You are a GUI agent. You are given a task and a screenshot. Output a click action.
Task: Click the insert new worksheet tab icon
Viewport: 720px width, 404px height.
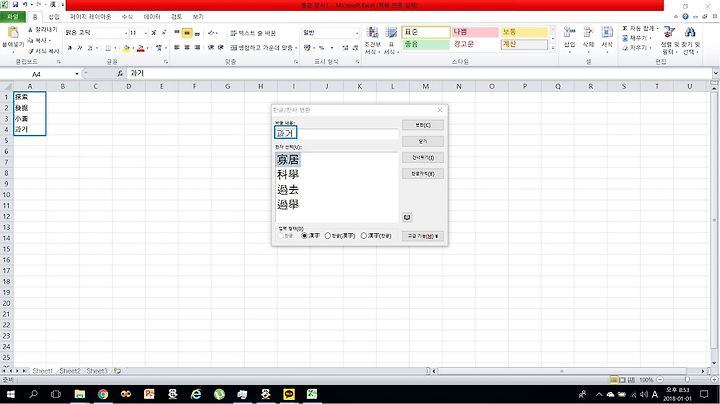(x=118, y=370)
